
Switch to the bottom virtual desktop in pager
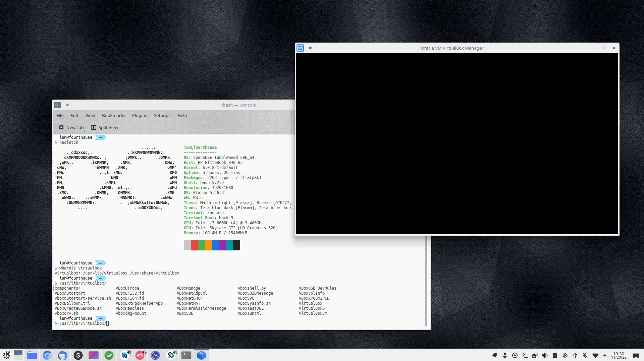click(x=18, y=358)
